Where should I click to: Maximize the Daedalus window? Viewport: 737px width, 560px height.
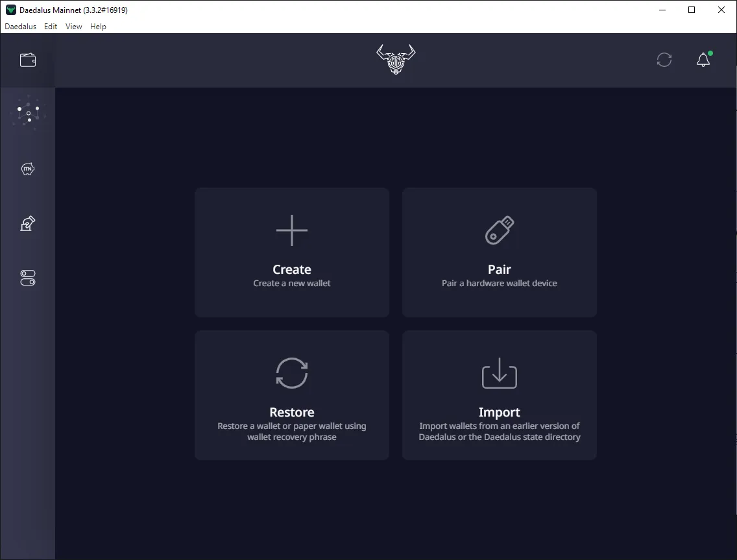(x=692, y=10)
